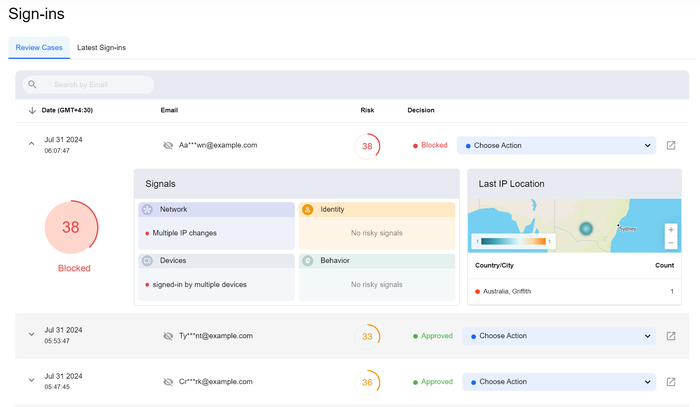Screen dimensions: 700x407
Task: Click the Signals panel title
Action: (x=160, y=184)
